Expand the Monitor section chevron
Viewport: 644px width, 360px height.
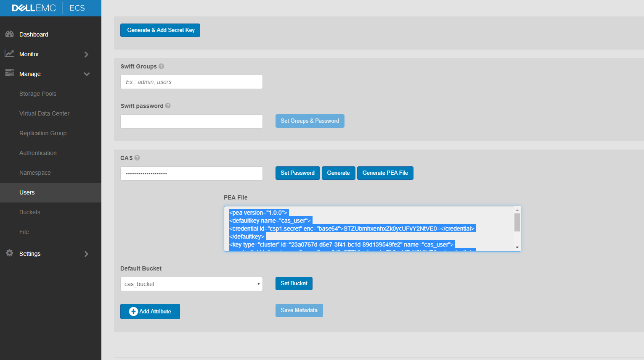point(87,54)
